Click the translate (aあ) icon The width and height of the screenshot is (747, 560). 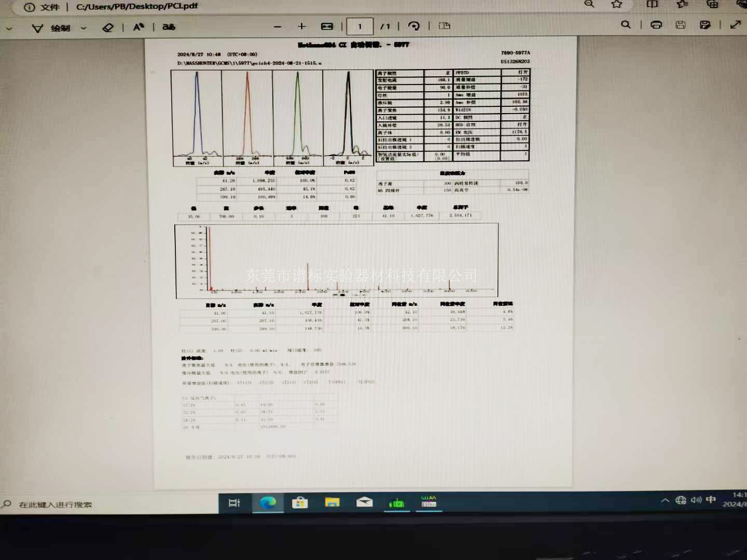pos(169,27)
